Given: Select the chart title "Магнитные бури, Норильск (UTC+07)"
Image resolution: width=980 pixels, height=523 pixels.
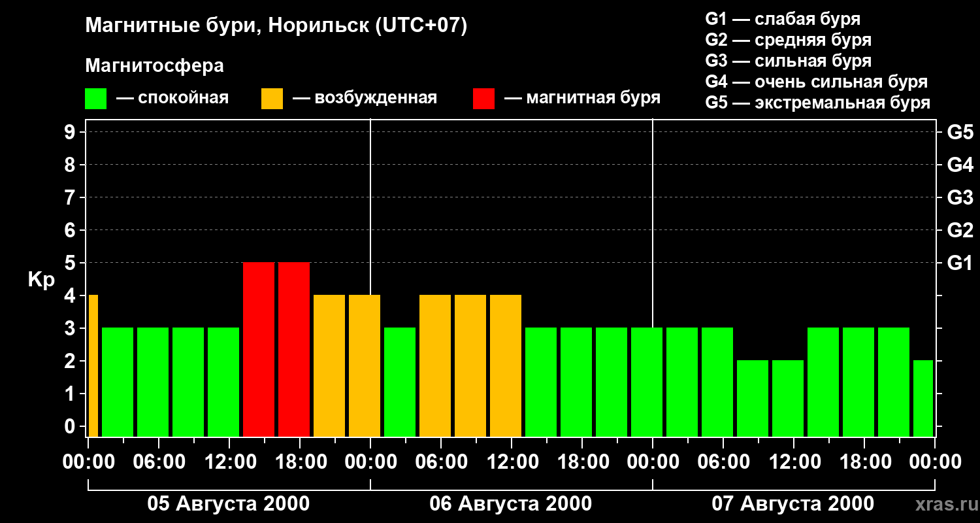Looking at the screenshot, I should 276,26.
